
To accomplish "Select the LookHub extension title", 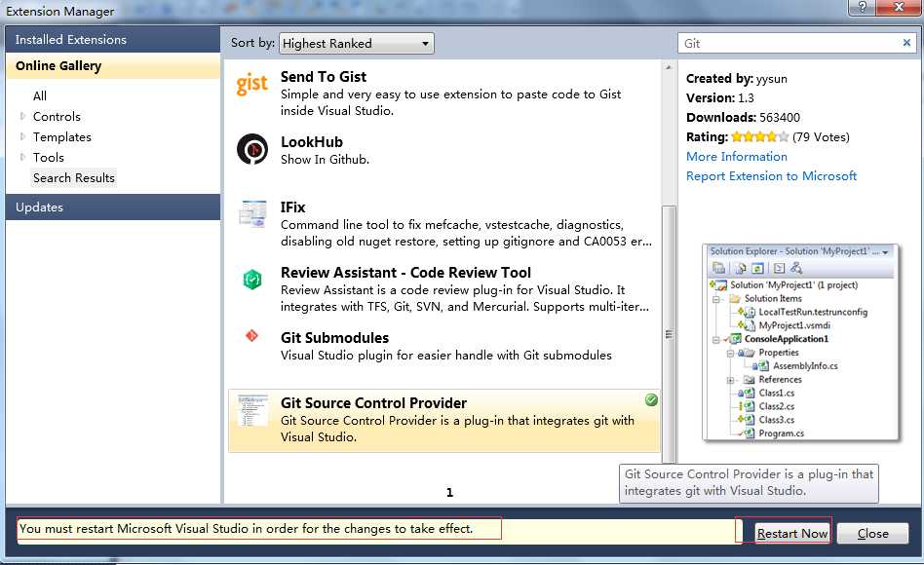I will tap(311, 142).
